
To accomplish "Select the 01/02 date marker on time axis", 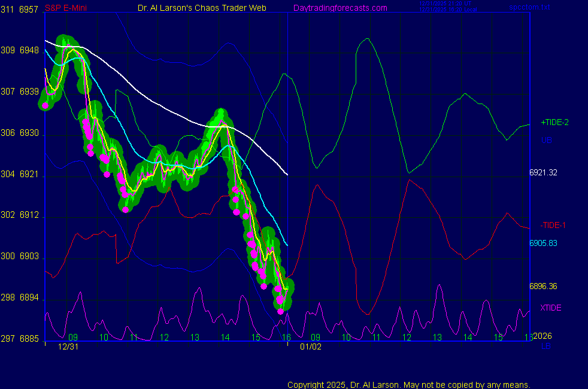I will pyautogui.click(x=311, y=347).
